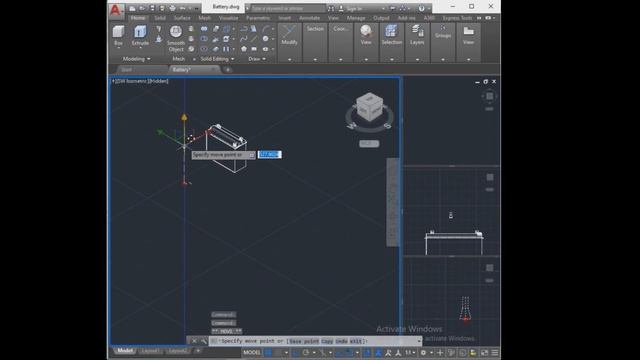This screenshot has width=640, height=360.
Task: Click the Open file icon in Quick Access
Action: (x=142, y=8)
